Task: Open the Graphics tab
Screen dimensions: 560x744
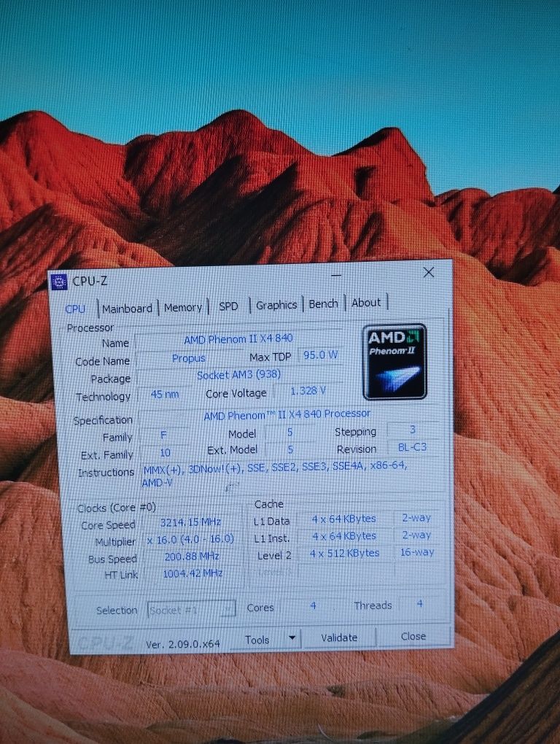Action: 276,305
